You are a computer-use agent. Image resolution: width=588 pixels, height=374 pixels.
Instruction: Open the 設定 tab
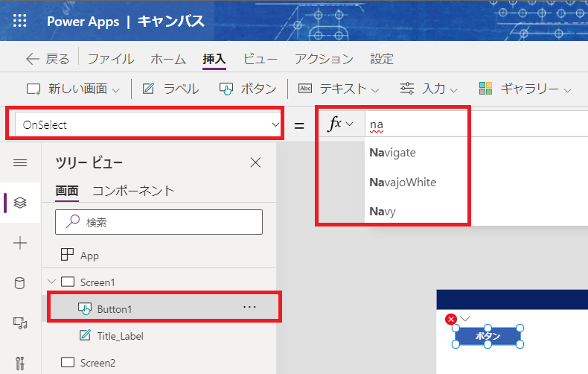[382, 59]
